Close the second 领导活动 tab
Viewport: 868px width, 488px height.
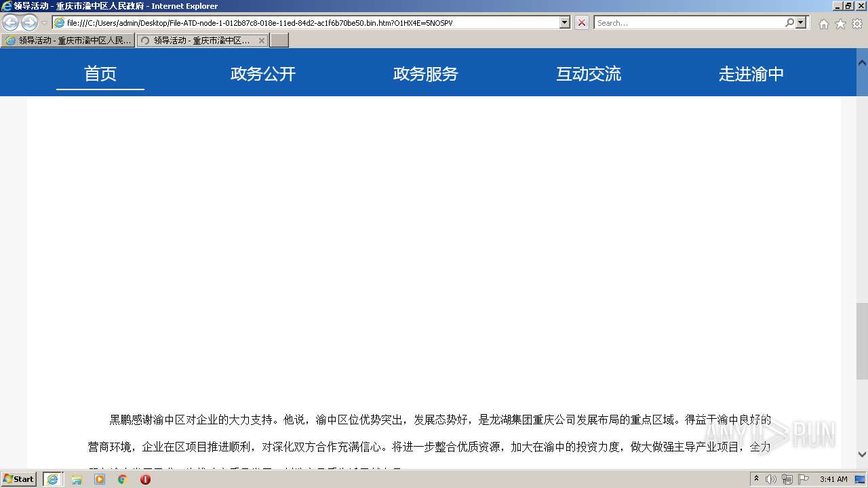(262, 41)
